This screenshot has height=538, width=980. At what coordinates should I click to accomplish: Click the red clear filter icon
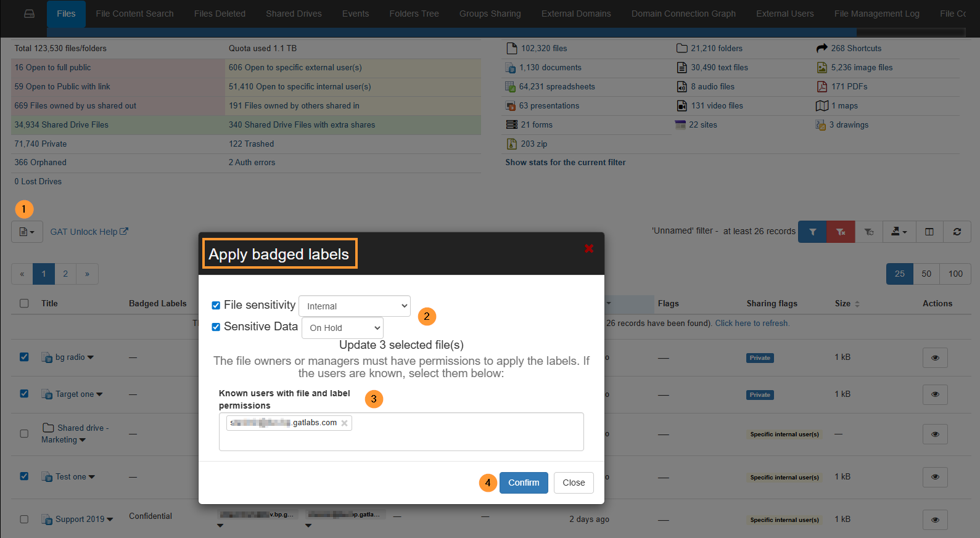pos(841,232)
